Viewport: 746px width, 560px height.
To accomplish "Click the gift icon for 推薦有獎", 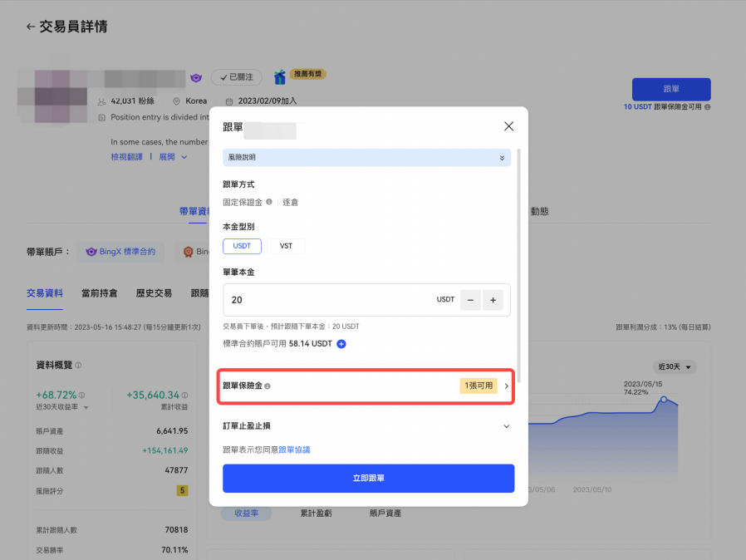I will click(280, 76).
